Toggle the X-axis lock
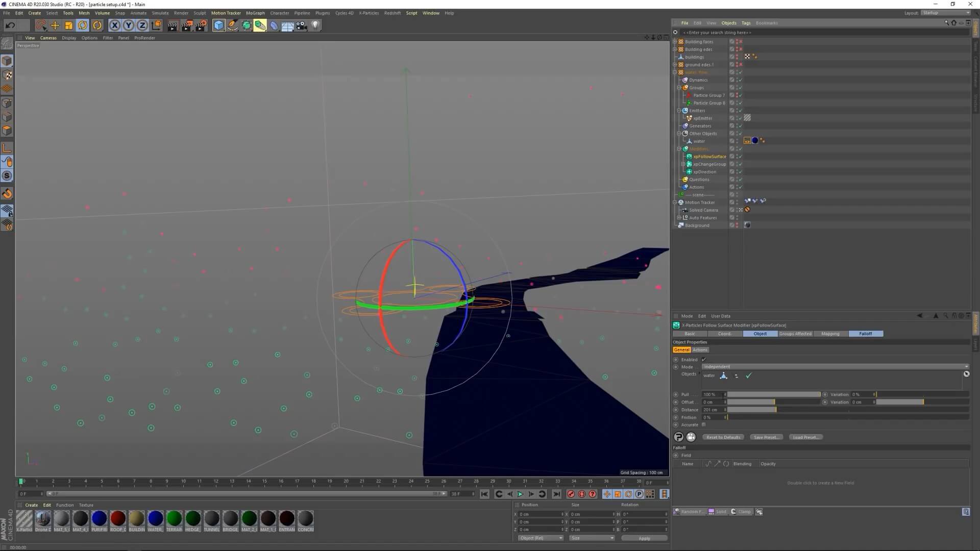 pyautogui.click(x=115, y=25)
